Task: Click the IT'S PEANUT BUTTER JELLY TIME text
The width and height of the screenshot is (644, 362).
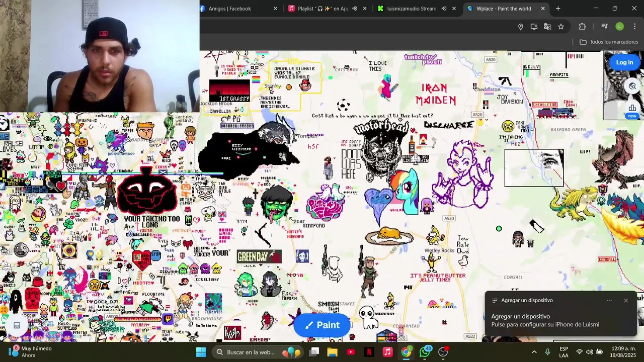Action: click(x=438, y=278)
